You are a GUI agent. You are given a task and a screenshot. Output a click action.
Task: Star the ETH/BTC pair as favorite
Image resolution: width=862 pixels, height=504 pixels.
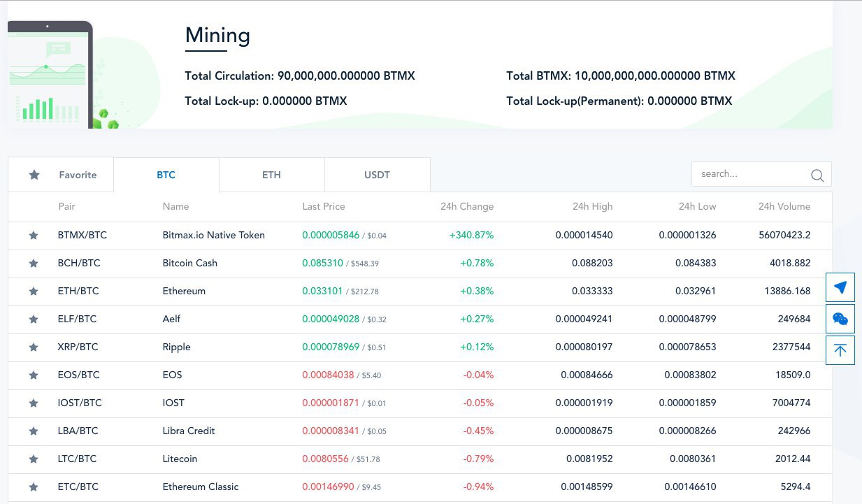tap(33, 291)
